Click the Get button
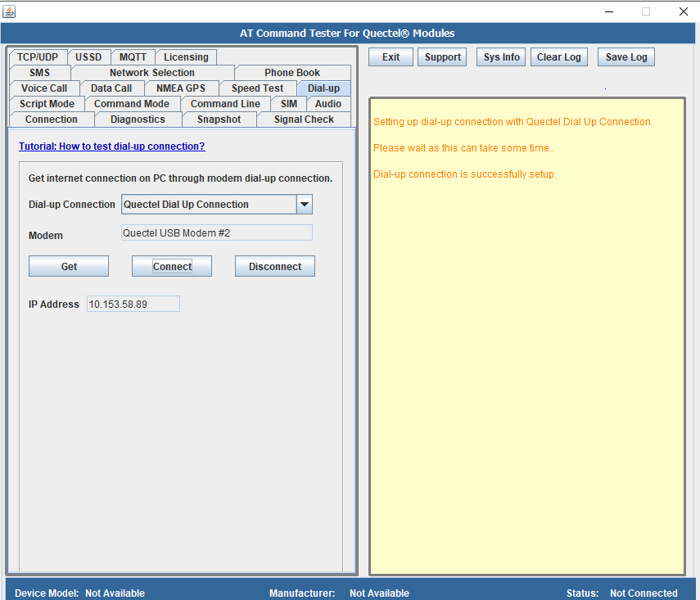This screenshot has width=700, height=600. pyautogui.click(x=69, y=267)
